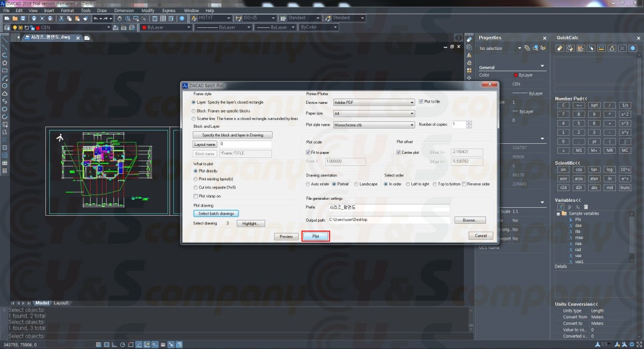Select Layer frame style radio button

pyautogui.click(x=193, y=102)
